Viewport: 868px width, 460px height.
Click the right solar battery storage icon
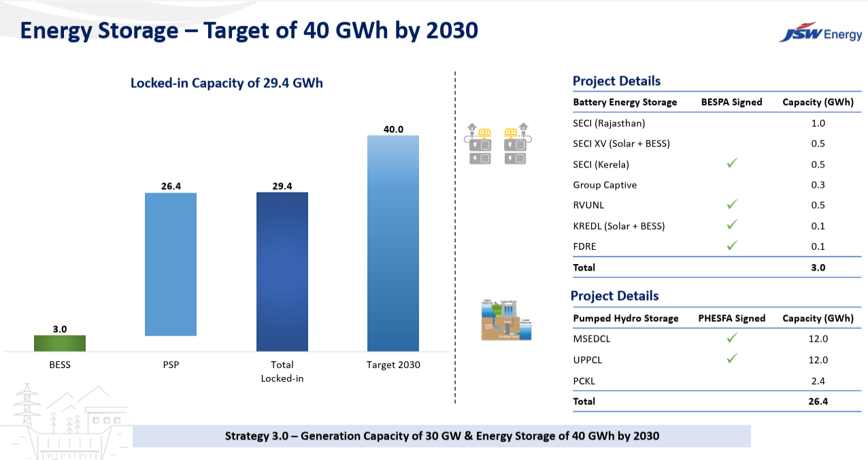point(516,144)
